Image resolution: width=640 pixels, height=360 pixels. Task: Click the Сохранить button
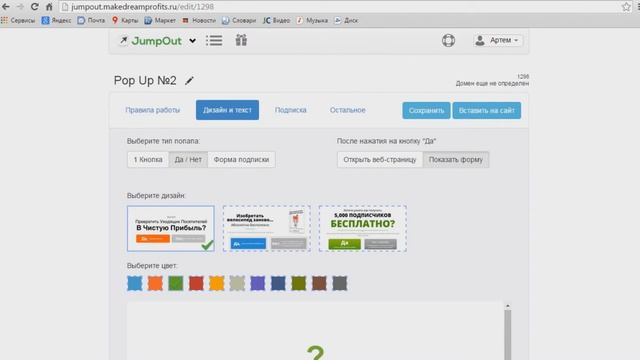426,111
